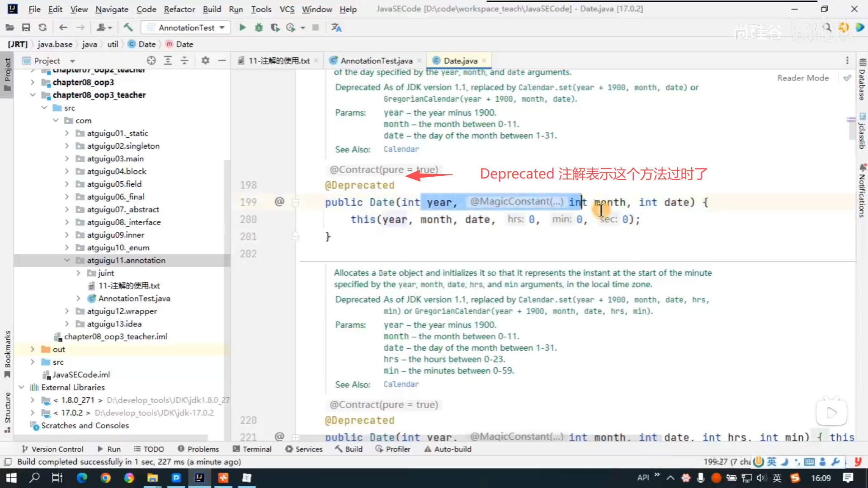
Task: Click the Debug bug icon
Action: tap(259, 28)
